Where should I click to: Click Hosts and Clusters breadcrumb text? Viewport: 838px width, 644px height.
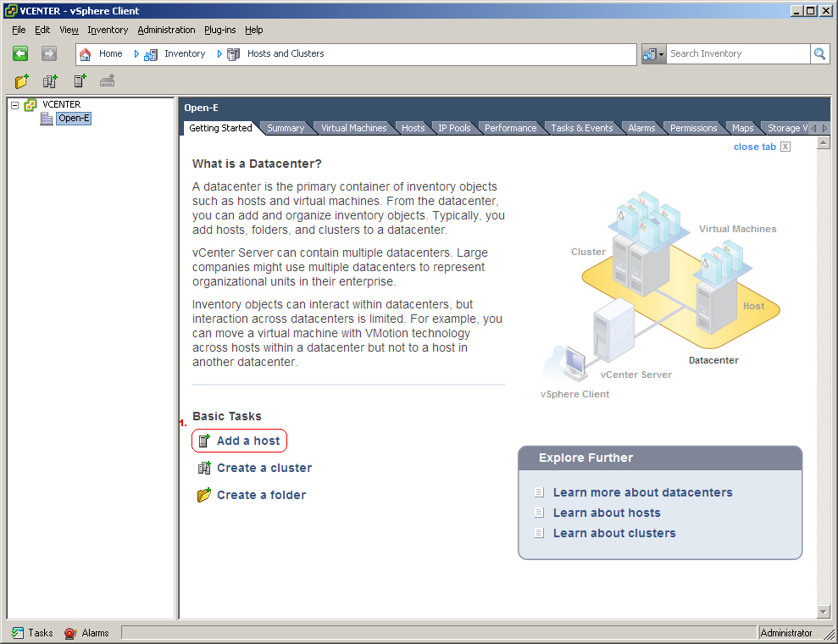[286, 53]
